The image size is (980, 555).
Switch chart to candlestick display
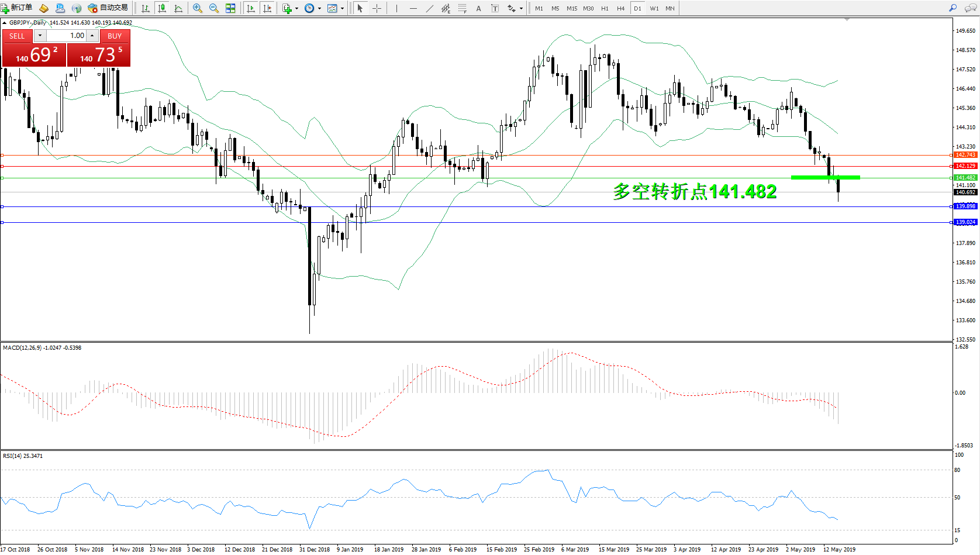[162, 8]
